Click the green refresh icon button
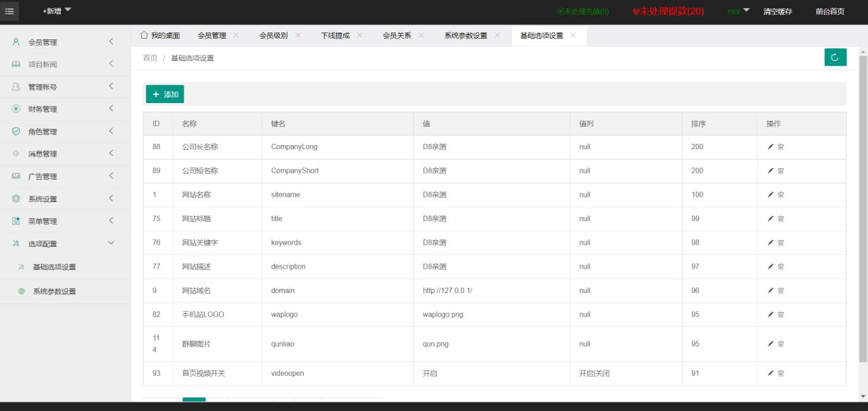The width and height of the screenshot is (868, 411). [x=835, y=58]
